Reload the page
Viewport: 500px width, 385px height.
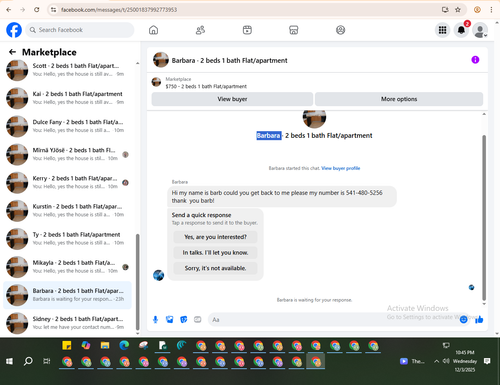pos(37,10)
